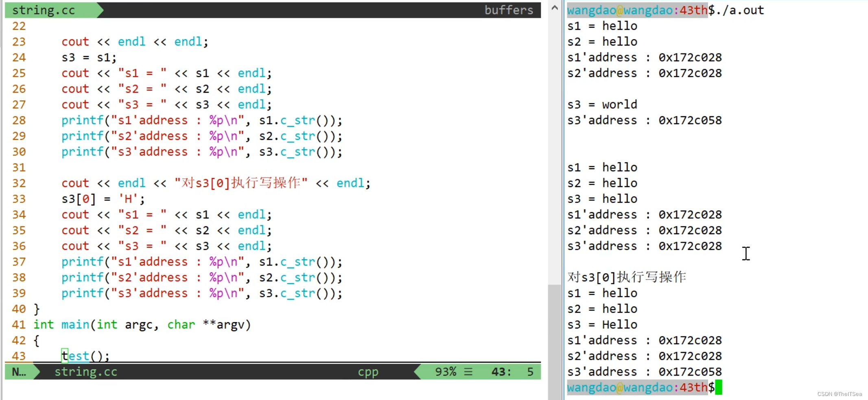Image resolution: width=868 pixels, height=400 pixels.
Task: Click the printf s1'address on line 28
Action: [202, 120]
